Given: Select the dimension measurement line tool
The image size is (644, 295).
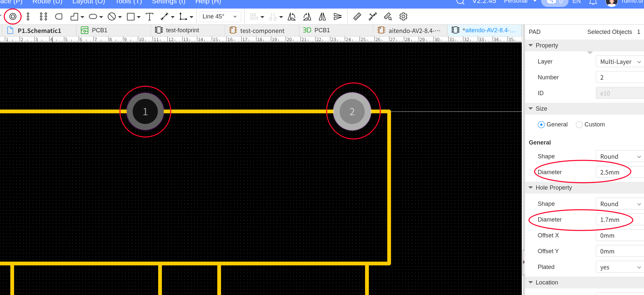Looking at the screenshot, I should click(164, 16).
